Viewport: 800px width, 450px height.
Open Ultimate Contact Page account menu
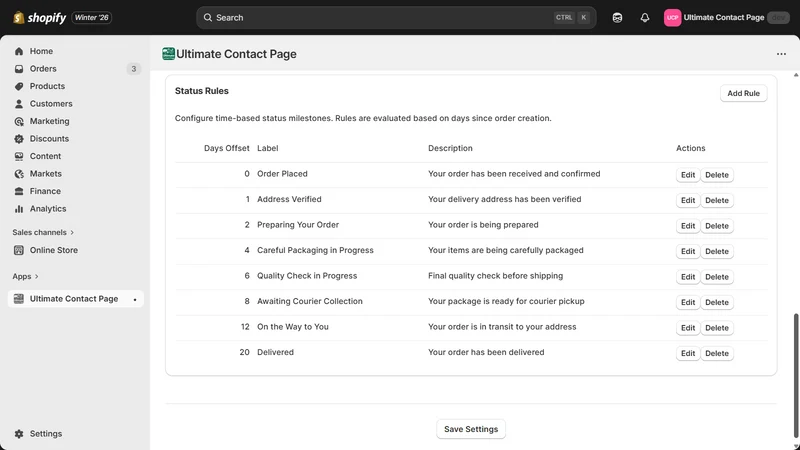tap(727, 17)
